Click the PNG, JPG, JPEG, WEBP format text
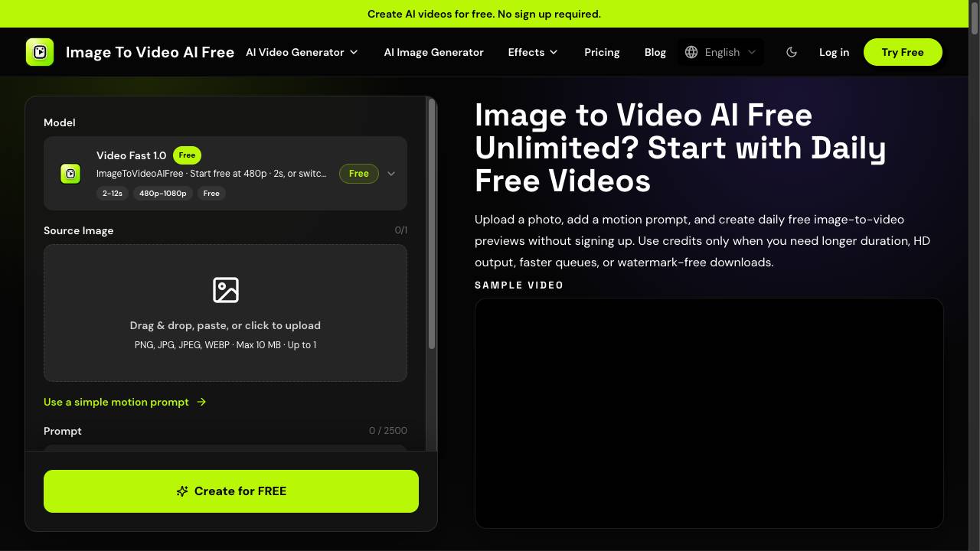The height and width of the screenshot is (551, 980). click(x=225, y=345)
